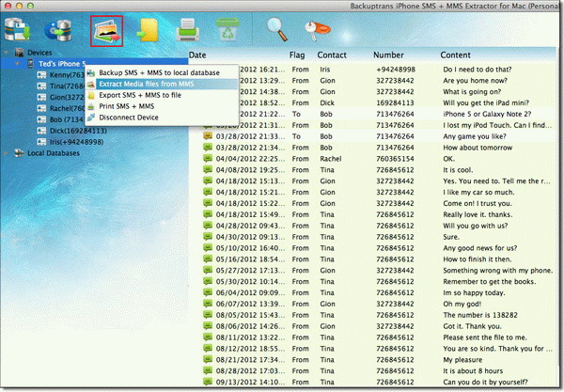Click green message icon for 08/05/2012 15:43
Screen dimensions: 564x392
(x=208, y=315)
